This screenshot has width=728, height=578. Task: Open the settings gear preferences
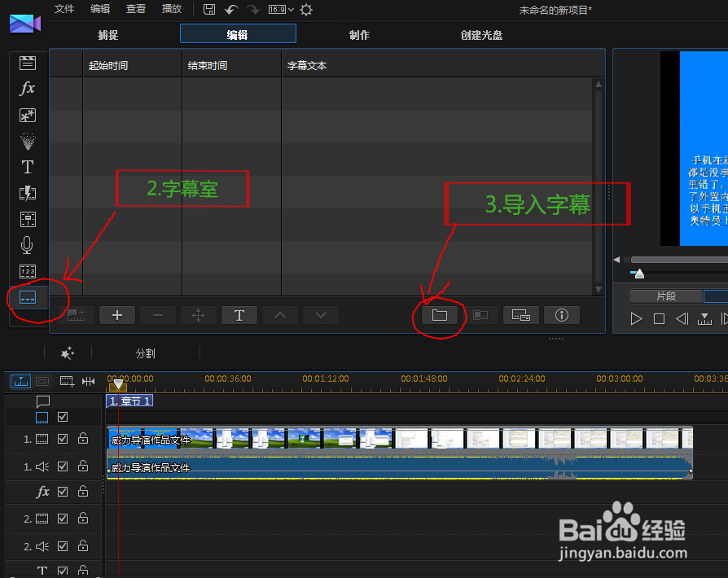(306, 10)
